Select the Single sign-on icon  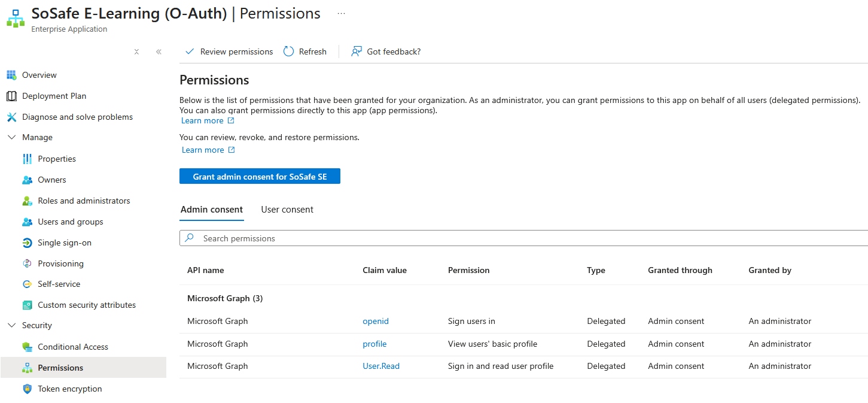pos(27,243)
